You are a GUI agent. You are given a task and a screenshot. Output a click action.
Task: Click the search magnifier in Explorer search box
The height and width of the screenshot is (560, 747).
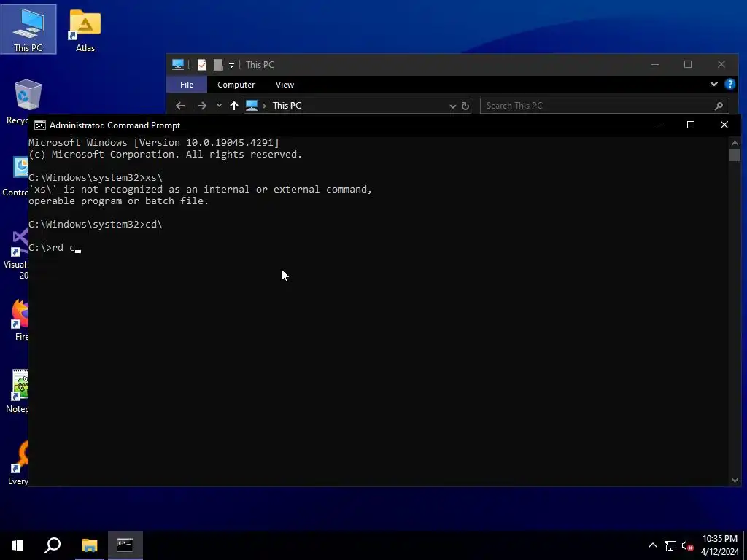[719, 106]
